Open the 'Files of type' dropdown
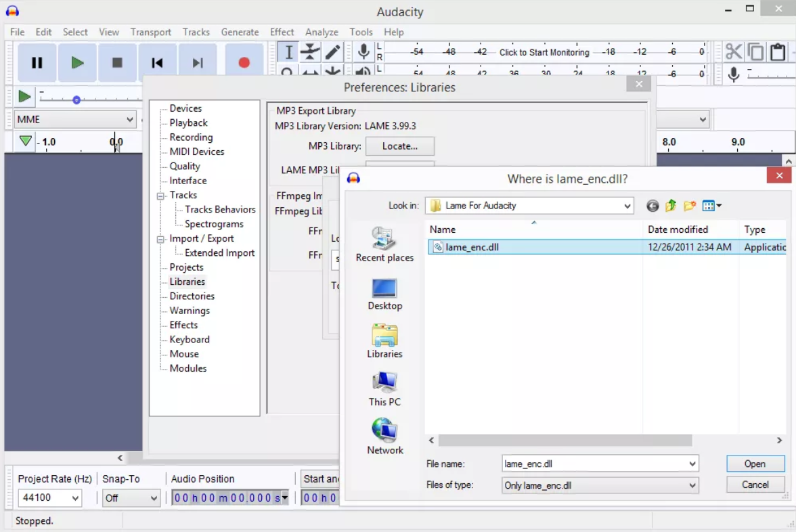Viewport: 796px width, 532px height. pyautogui.click(x=692, y=485)
